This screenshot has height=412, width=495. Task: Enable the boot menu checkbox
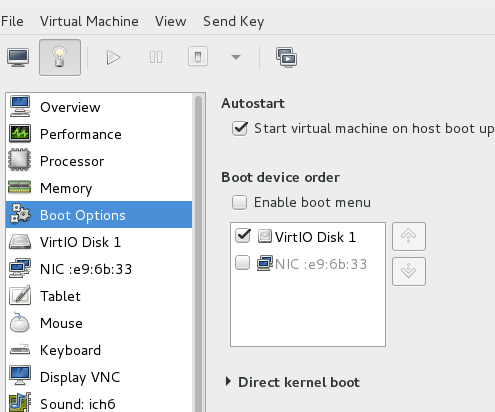tap(239, 202)
